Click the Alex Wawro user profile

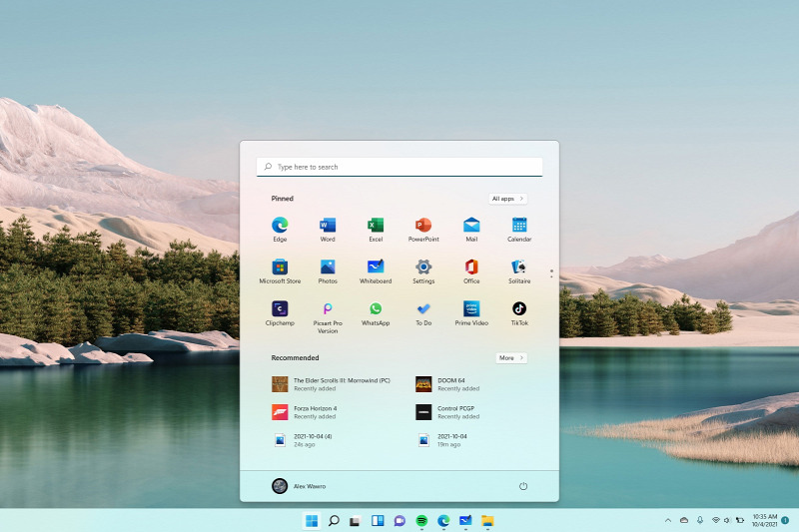[x=299, y=486]
